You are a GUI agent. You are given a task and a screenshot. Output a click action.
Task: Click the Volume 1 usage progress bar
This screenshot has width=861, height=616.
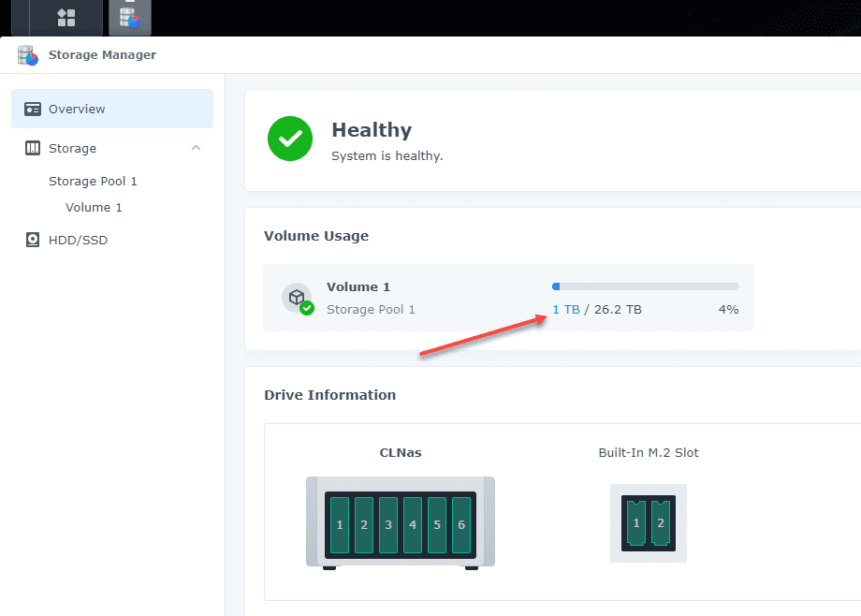(644, 285)
